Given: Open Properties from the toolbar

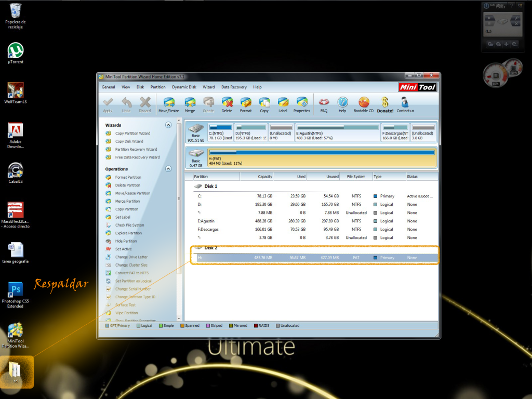Looking at the screenshot, I should coord(302,104).
